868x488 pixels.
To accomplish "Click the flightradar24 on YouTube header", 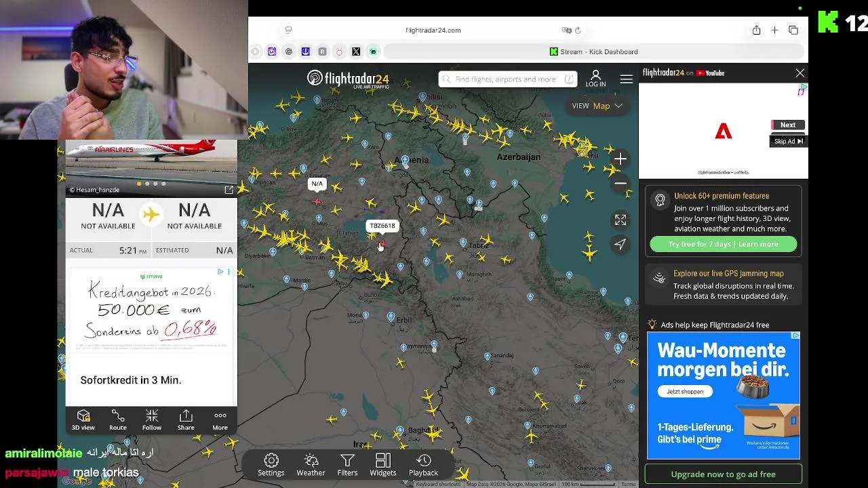I will tap(684, 73).
